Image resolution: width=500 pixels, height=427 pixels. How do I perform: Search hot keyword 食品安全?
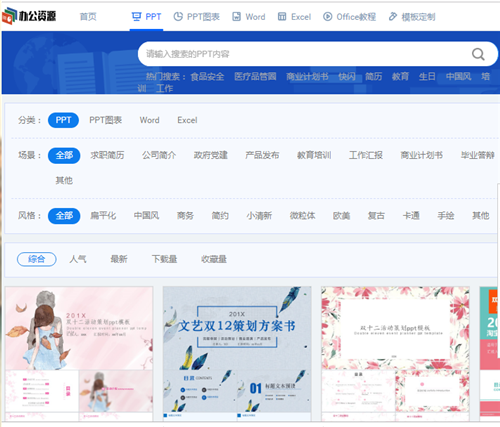point(207,77)
